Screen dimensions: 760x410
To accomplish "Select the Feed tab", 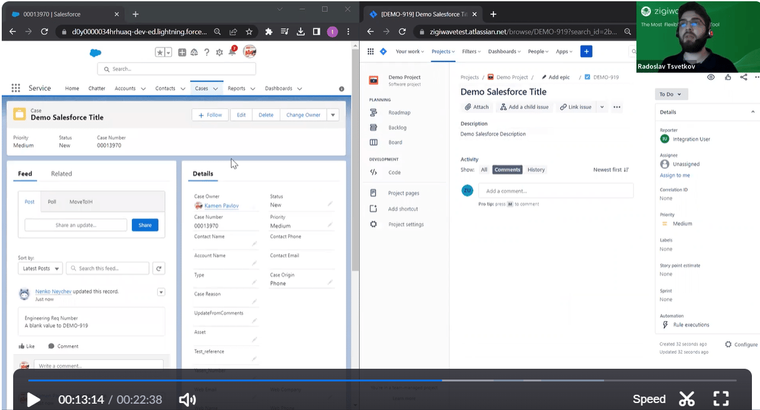I will point(25,173).
